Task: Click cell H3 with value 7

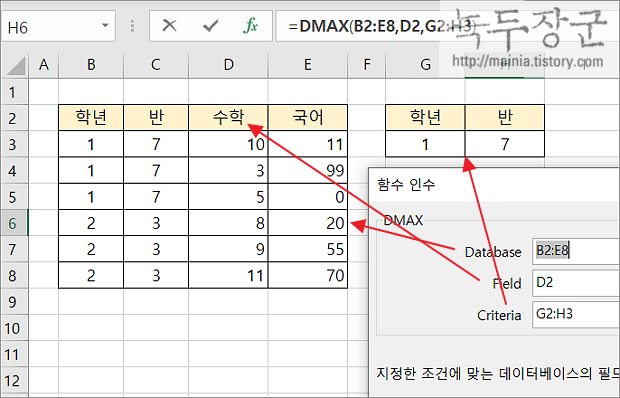Action: [505, 144]
